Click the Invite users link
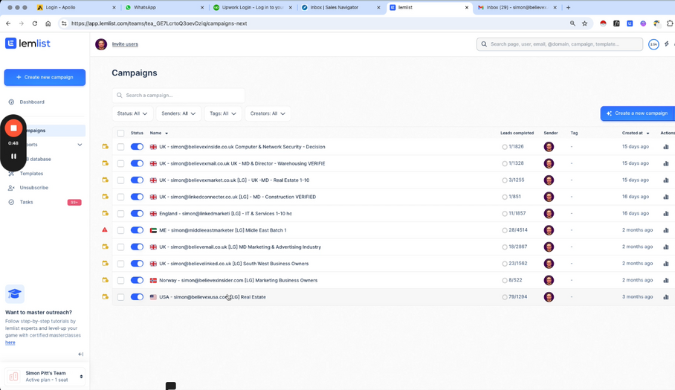The image size is (675, 390). point(125,44)
